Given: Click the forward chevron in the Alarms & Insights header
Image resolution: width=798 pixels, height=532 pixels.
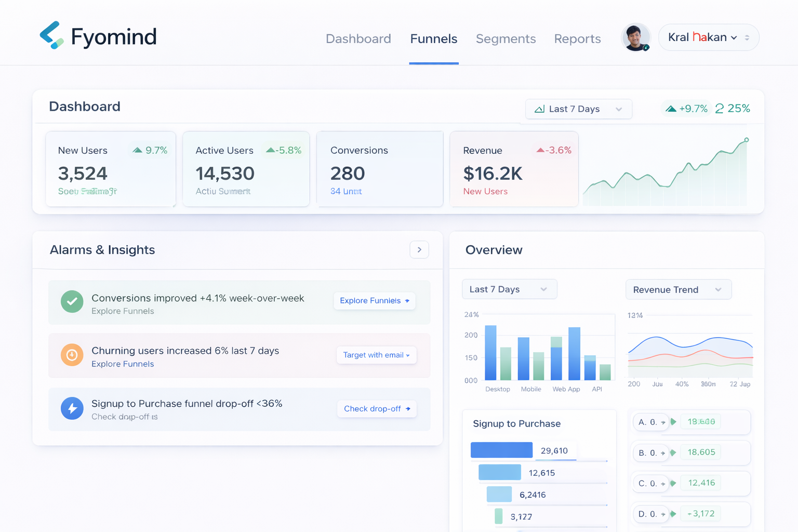Looking at the screenshot, I should [x=419, y=250].
